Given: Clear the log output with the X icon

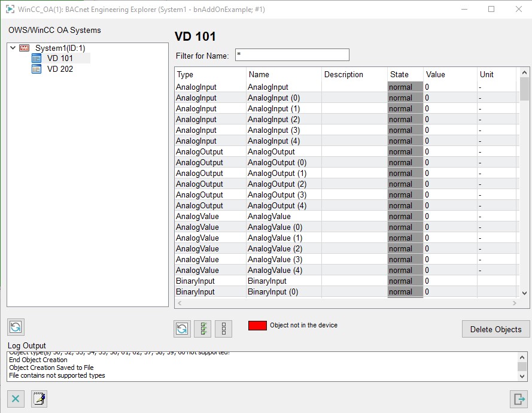Looking at the screenshot, I should (x=16, y=399).
